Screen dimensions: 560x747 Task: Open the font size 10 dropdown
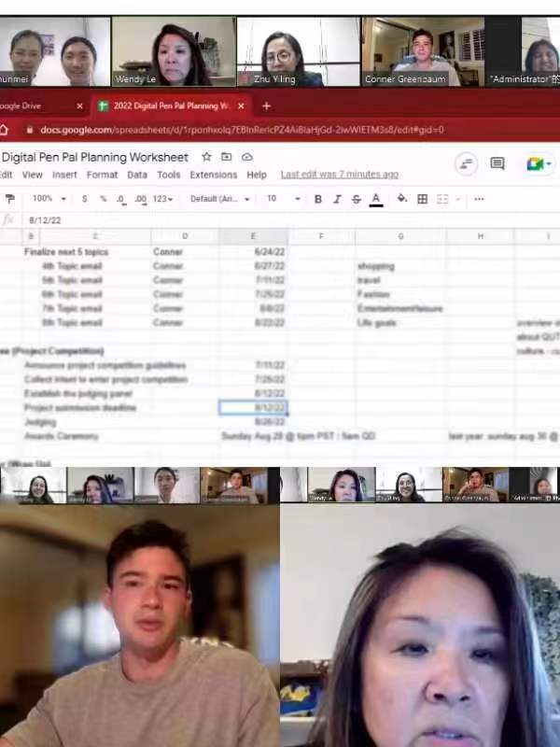(x=283, y=199)
